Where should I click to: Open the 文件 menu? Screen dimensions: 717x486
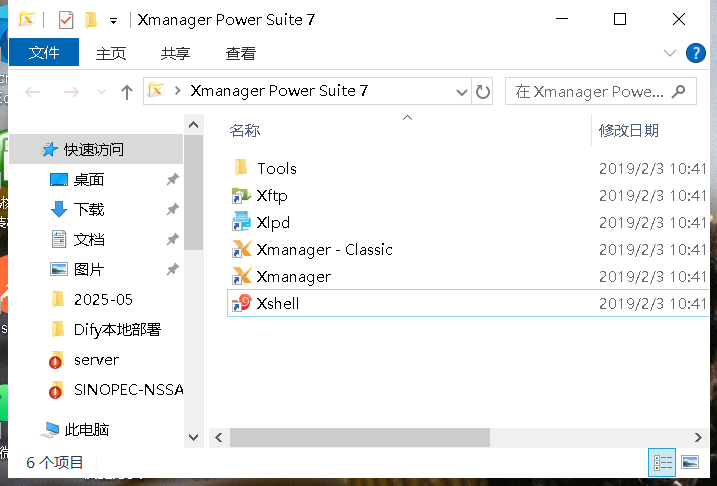coord(44,54)
